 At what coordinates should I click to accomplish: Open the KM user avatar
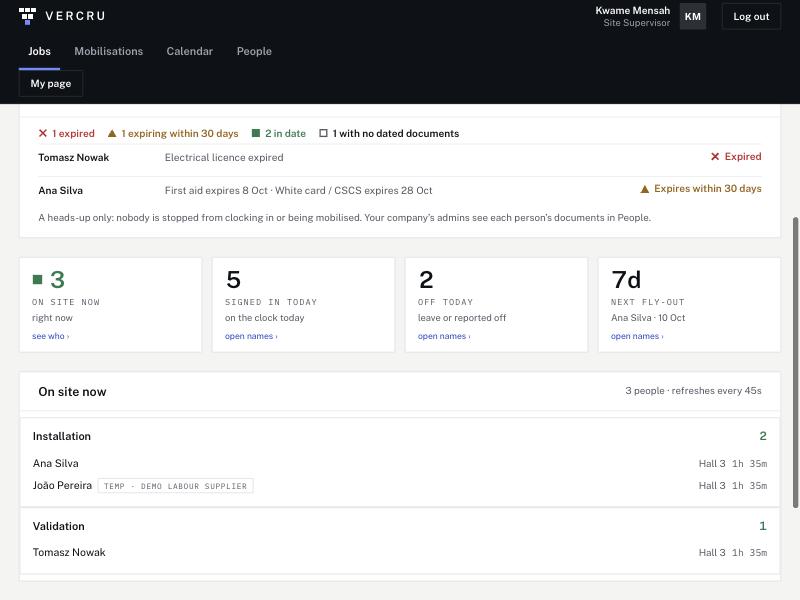point(692,16)
